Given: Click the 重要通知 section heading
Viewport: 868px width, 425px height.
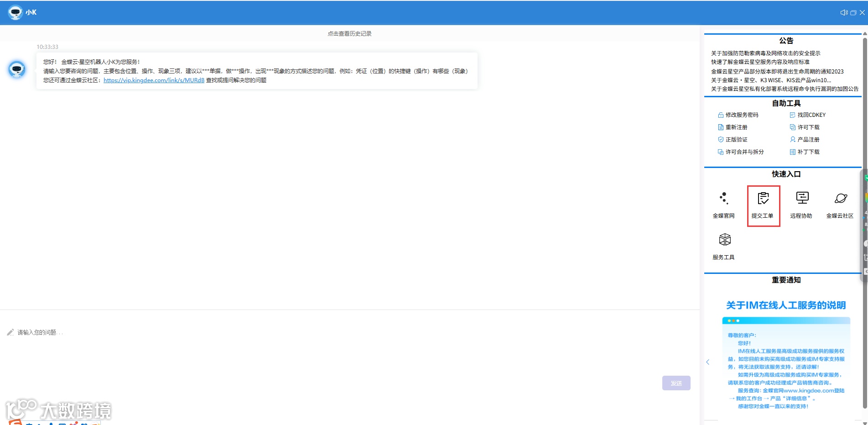Looking at the screenshot, I should (x=786, y=280).
